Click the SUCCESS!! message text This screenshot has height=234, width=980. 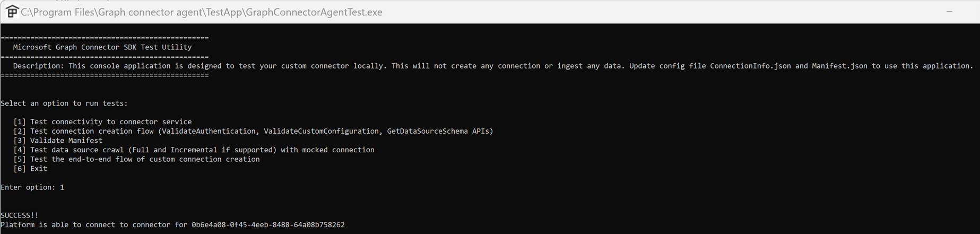click(20, 215)
